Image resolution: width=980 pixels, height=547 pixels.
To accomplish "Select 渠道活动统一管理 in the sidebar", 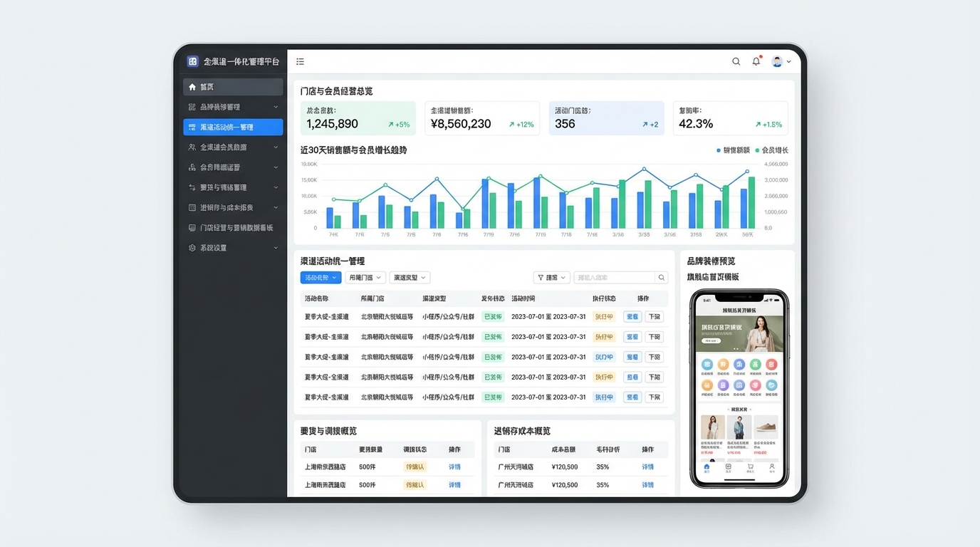I will tap(233, 127).
